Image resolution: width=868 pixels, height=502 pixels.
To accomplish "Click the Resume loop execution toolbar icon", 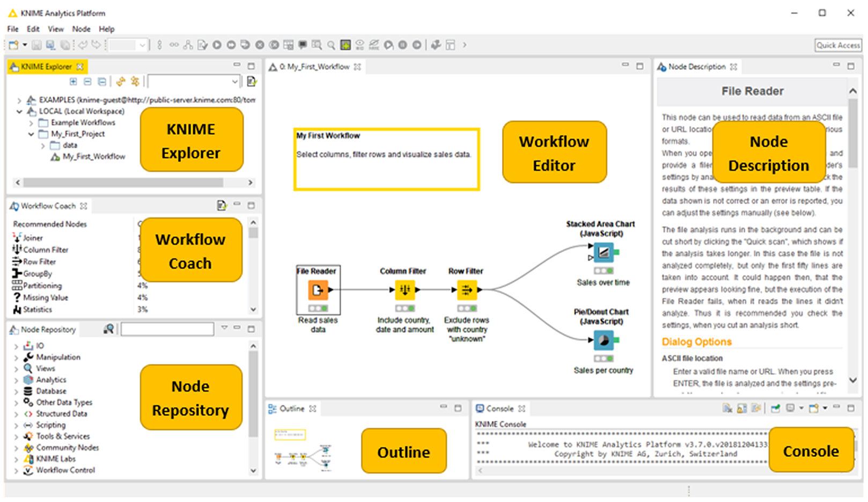I will tap(416, 45).
